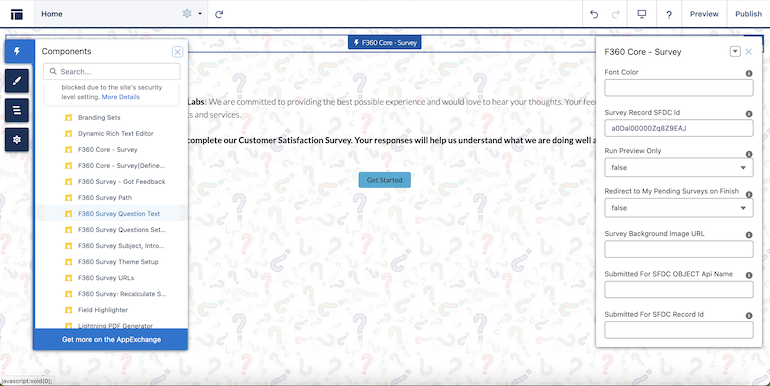Click Submitted For SFDC Record Id field
The height and width of the screenshot is (386, 770).
(x=679, y=330)
